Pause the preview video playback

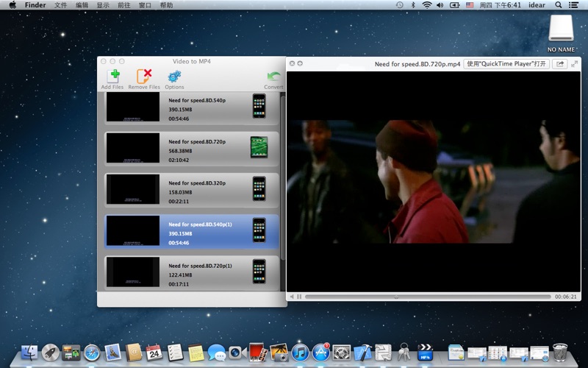[299, 297]
